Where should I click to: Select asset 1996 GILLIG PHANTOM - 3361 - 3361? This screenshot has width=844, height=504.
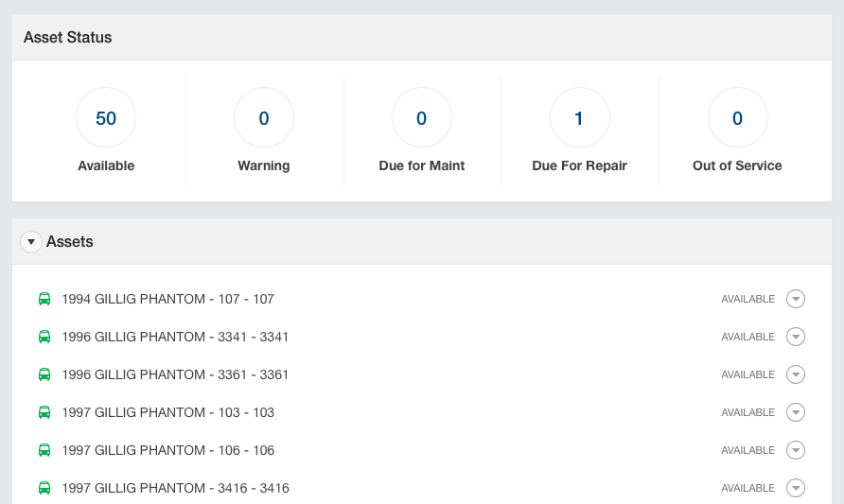click(175, 374)
